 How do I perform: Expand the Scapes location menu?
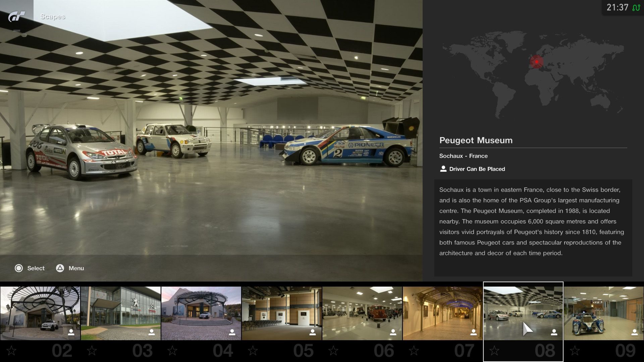17,31
